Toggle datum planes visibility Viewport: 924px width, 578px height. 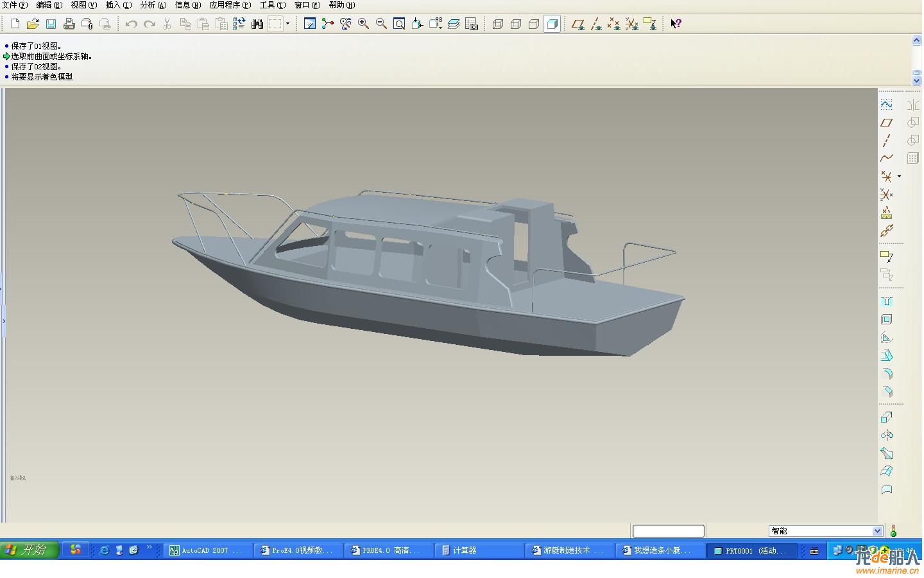[577, 24]
